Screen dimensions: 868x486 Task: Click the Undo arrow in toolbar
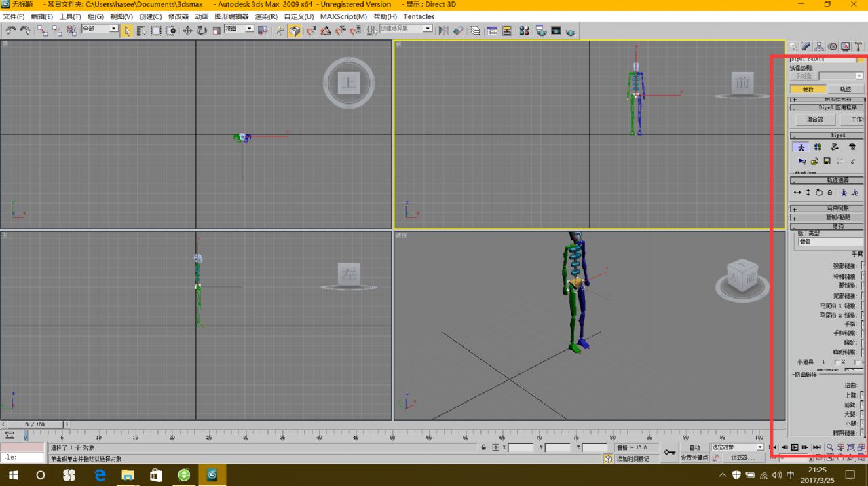coord(10,31)
